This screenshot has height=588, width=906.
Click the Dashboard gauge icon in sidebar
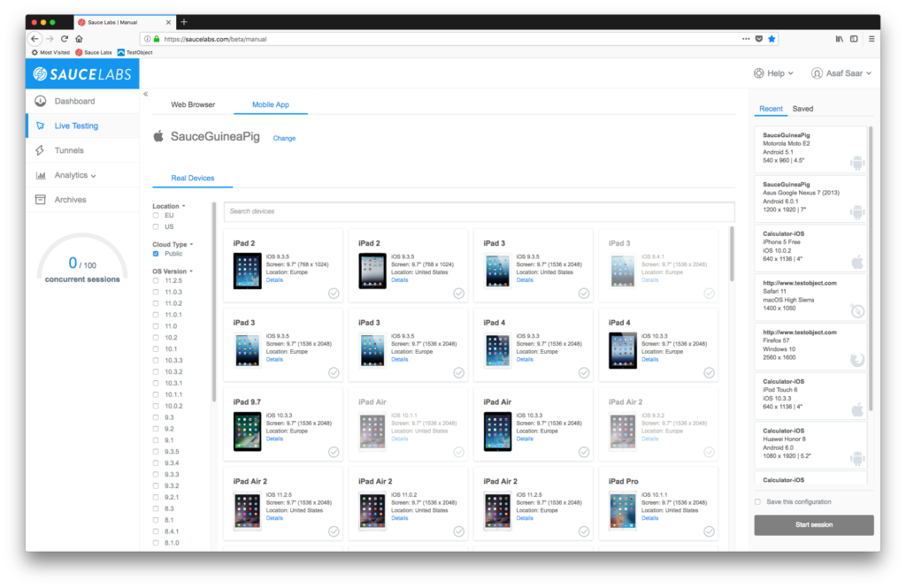pyautogui.click(x=41, y=102)
